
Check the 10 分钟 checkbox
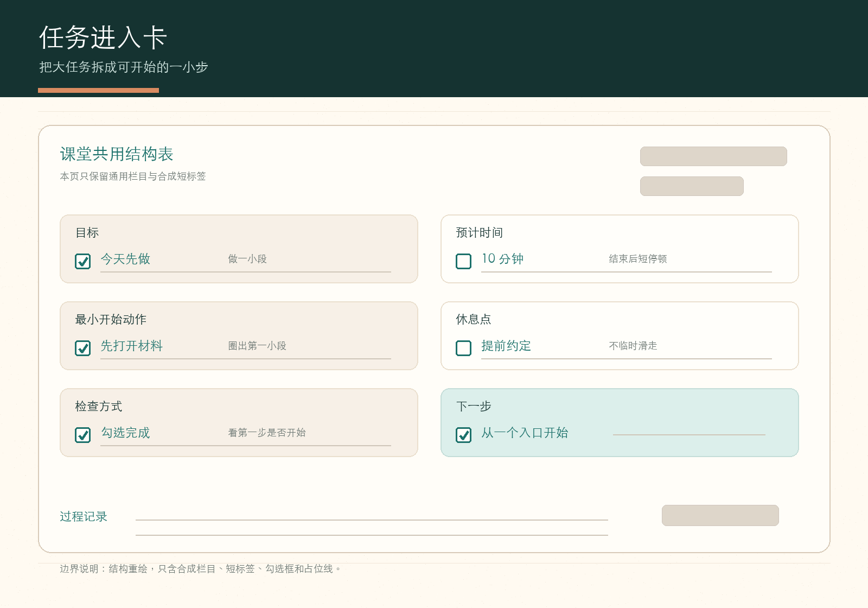click(464, 261)
